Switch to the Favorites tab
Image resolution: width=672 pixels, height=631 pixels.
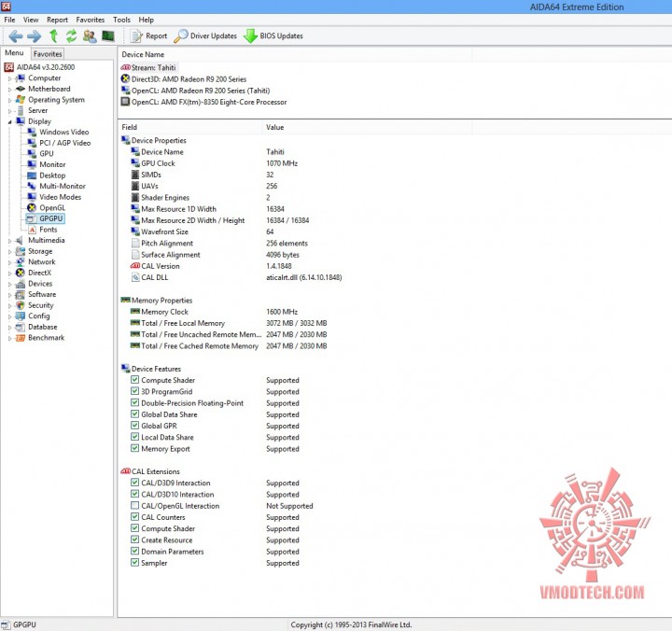point(48,53)
